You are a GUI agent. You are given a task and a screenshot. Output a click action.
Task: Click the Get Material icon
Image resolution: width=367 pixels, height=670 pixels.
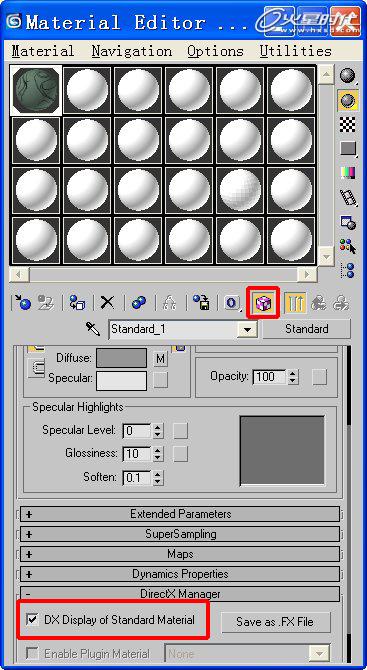tap(22, 303)
